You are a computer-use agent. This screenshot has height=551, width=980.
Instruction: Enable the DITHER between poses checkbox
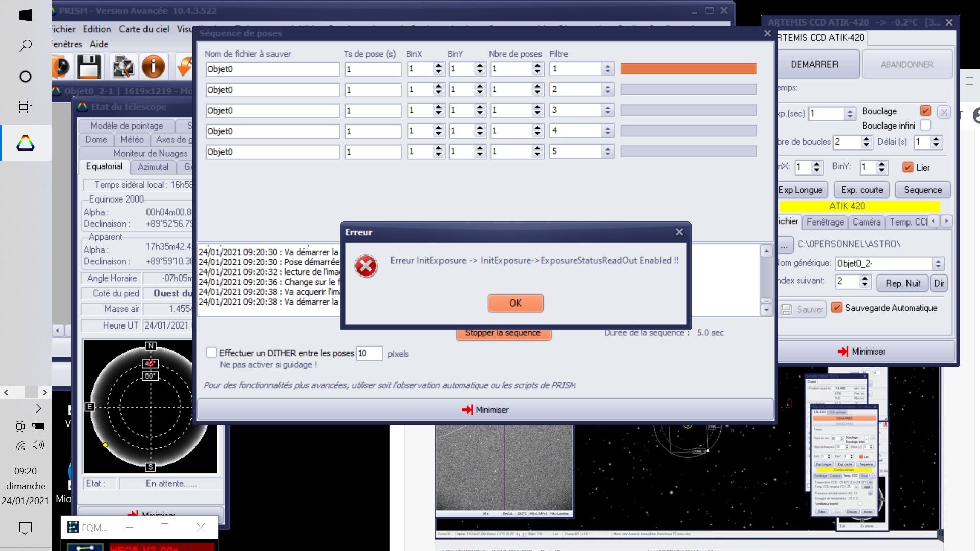[x=211, y=353]
